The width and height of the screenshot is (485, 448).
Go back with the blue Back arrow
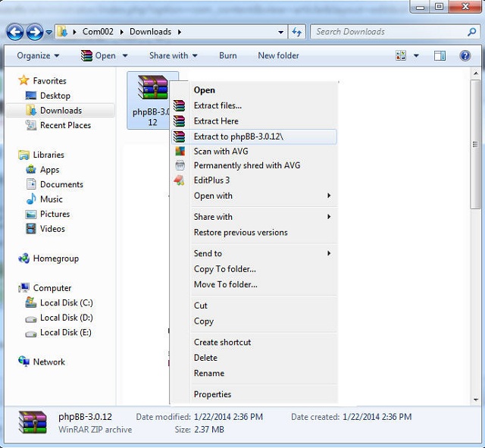point(15,32)
